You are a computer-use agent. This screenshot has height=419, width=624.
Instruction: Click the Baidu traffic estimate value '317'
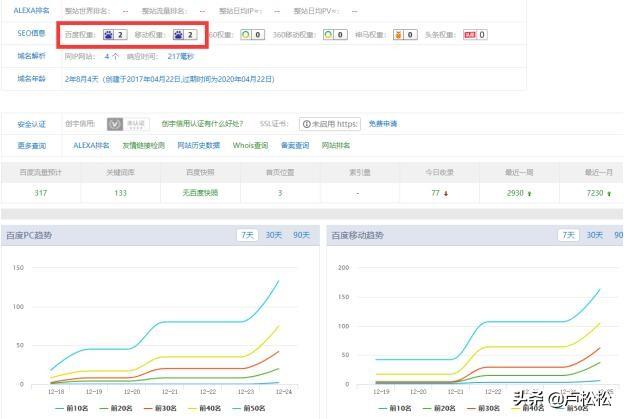(41, 193)
